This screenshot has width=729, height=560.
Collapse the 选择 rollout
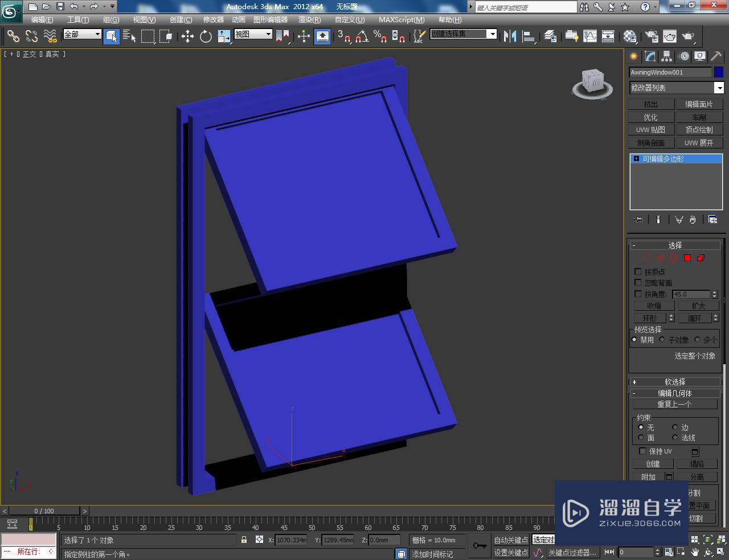point(675,245)
